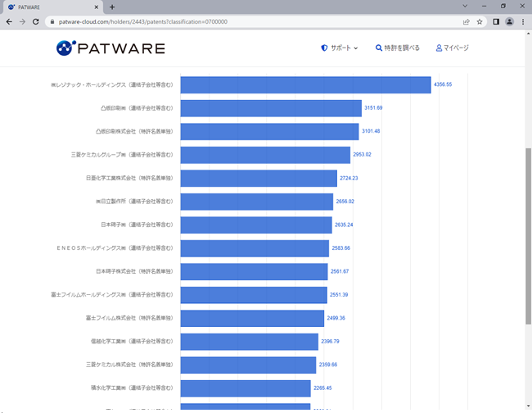Click the 信越化学工業 bar of 2396.79
Image resolution: width=532 pixels, height=413 pixels.
(x=249, y=341)
